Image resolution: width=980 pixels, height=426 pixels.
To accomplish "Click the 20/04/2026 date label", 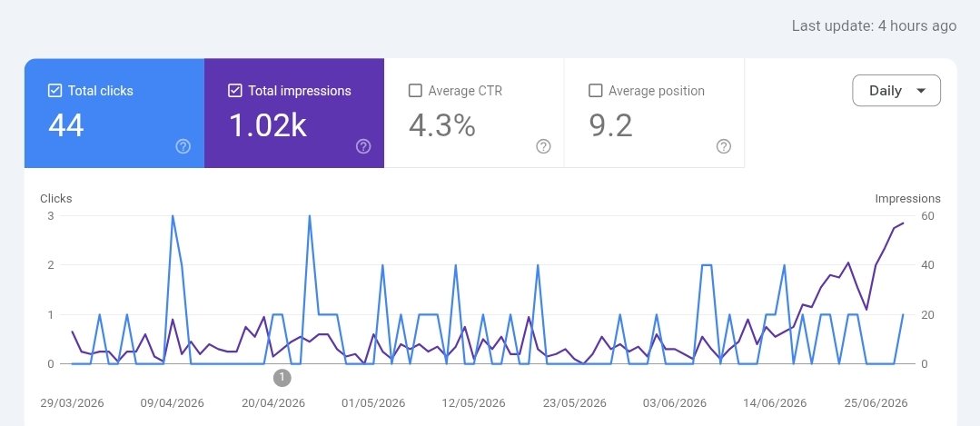I will coord(273,403).
